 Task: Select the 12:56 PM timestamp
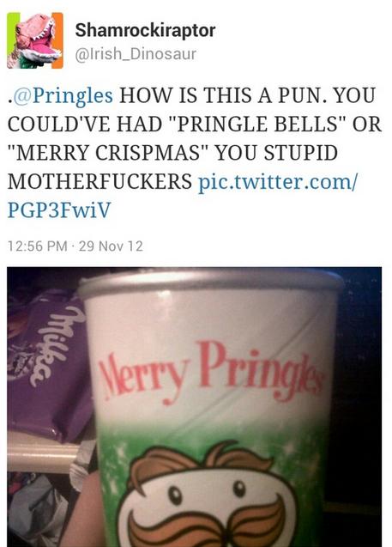(37, 246)
